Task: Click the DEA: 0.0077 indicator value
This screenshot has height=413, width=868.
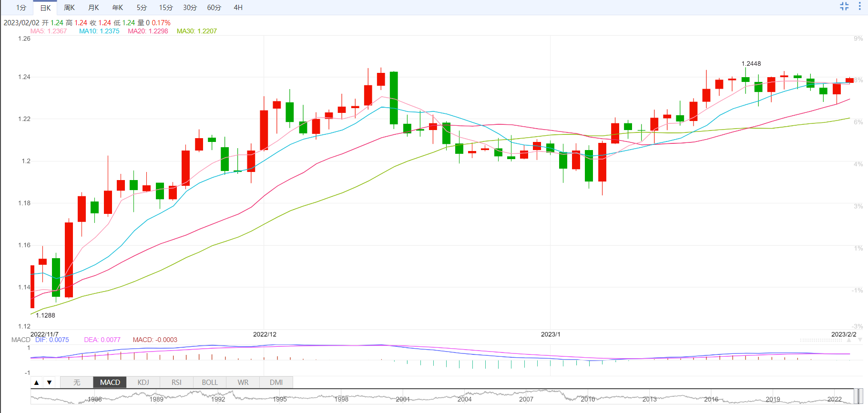Action: tap(102, 340)
